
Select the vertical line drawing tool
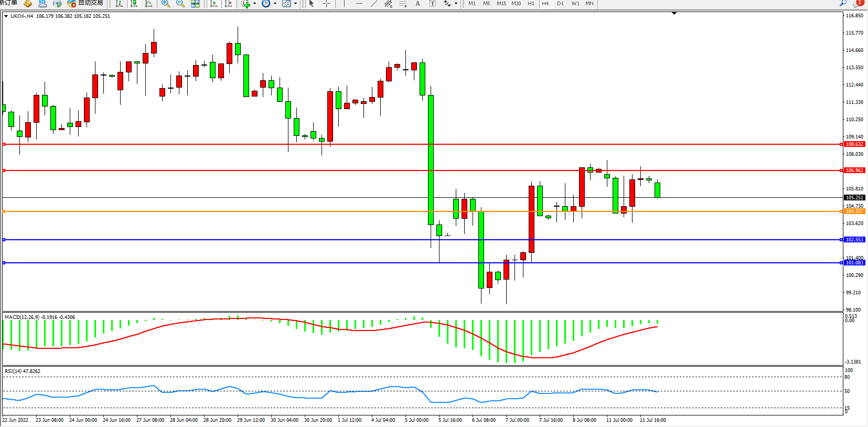tap(345, 4)
